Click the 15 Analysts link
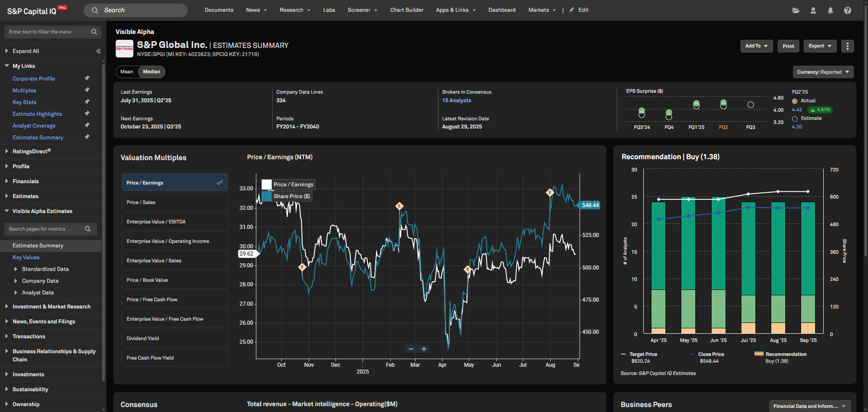The height and width of the screenshot is (412, 868). [x=457, y=100]
